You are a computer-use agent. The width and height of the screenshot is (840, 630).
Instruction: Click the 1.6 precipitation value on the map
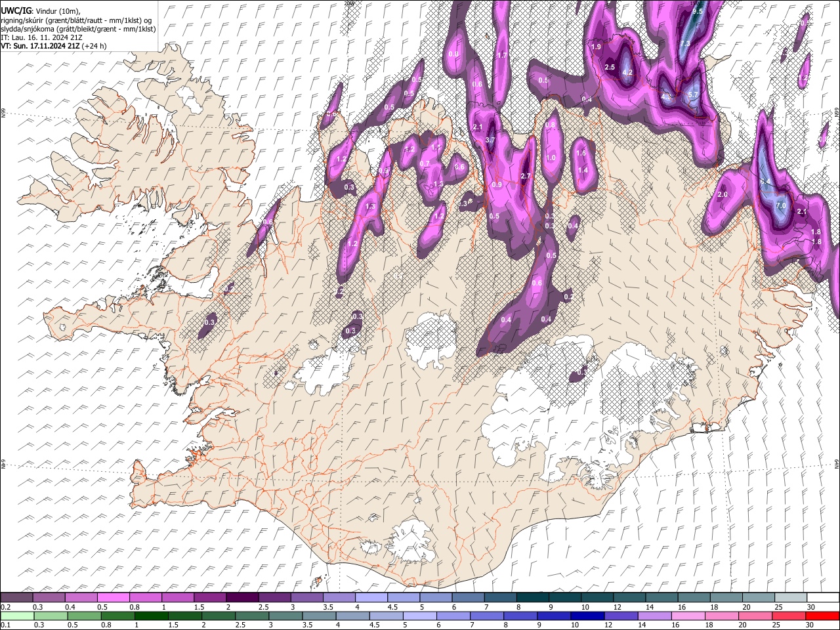tap(581, 153)
